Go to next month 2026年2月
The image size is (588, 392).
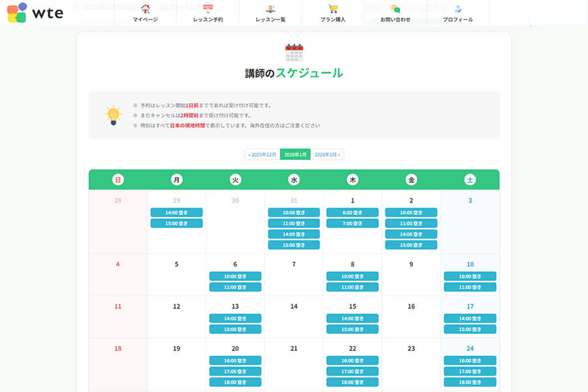327,155
